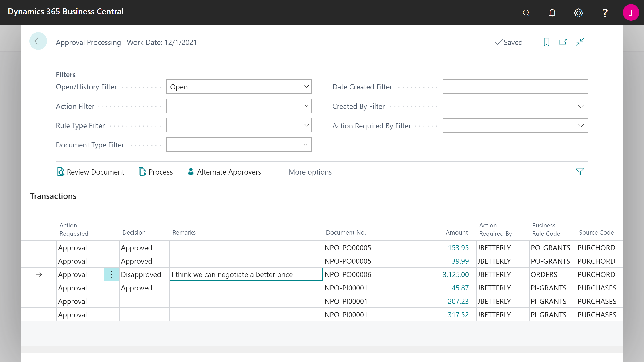Click the collapse/expand view icon

[580, 42]
